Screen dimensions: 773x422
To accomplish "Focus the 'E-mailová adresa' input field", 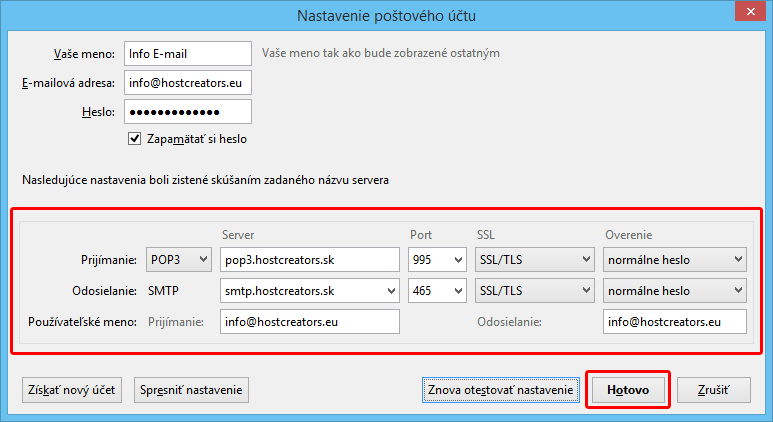I will [188, 82].
